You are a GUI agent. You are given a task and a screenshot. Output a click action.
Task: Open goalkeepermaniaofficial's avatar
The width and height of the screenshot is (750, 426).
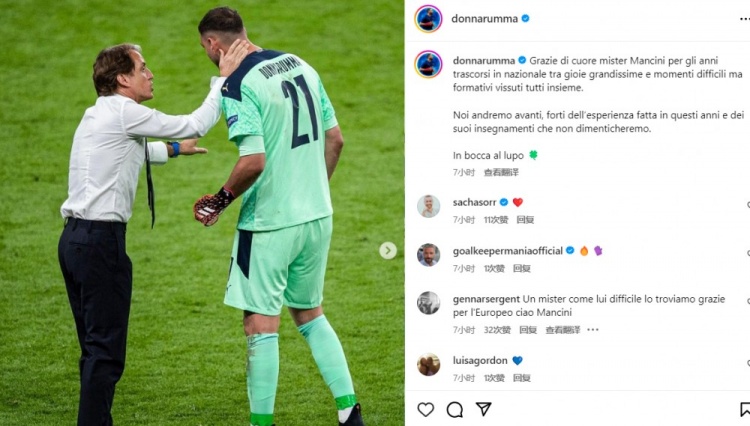pyautogui.click(x=428, y=255)
